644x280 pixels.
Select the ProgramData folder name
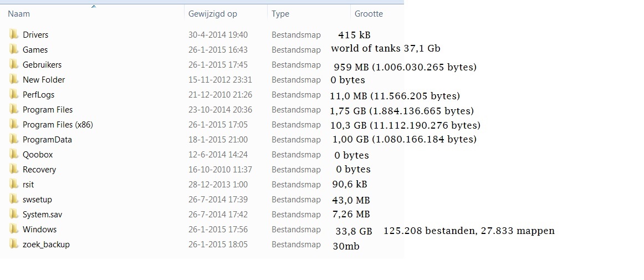47,139
